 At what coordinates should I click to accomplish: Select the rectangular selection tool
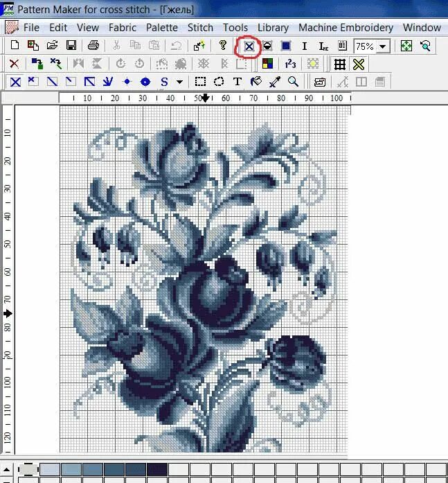pos(200,82)
